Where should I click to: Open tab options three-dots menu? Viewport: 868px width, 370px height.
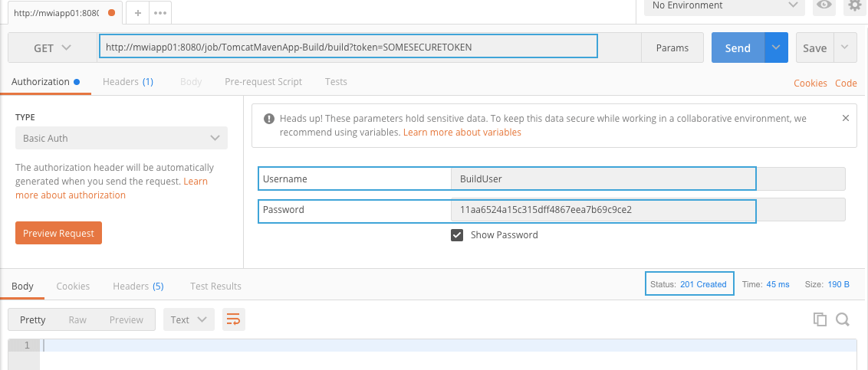pos(160,13)
